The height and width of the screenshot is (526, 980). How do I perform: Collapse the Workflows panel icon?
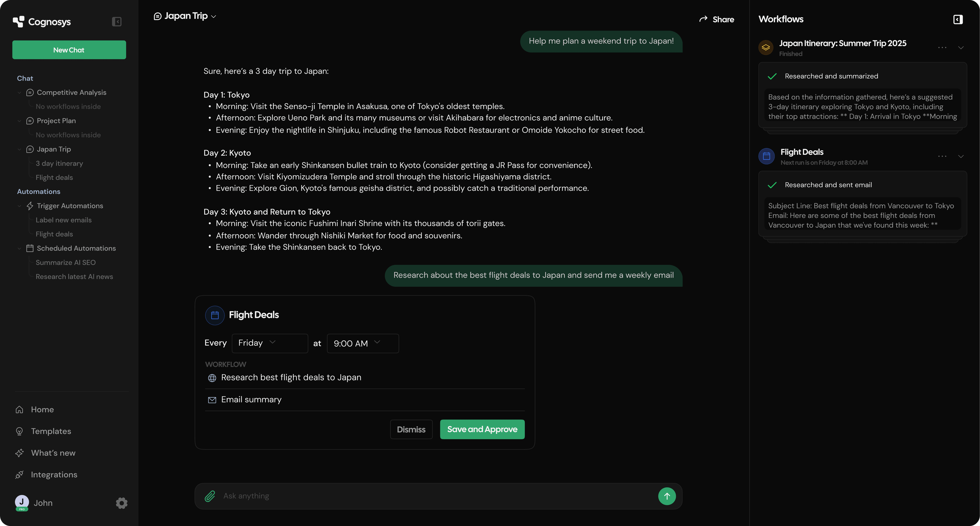point(958,19)
